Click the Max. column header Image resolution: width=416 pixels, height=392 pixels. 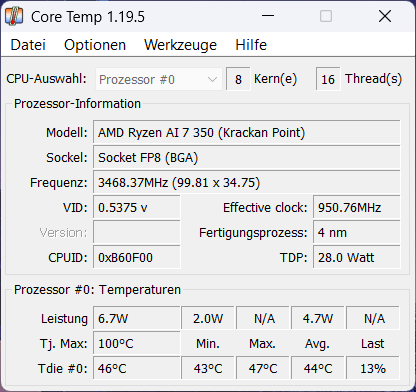tap(263, 343)
